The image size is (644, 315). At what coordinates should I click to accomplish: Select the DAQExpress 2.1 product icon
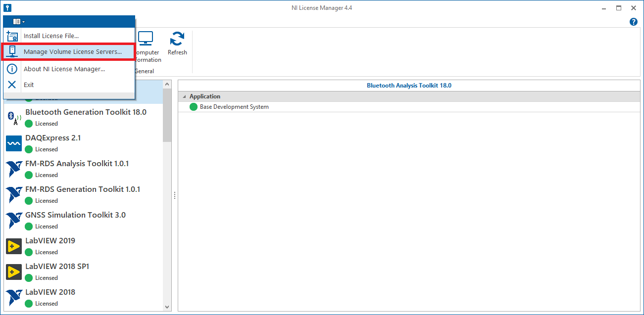[x=14, y=143]
